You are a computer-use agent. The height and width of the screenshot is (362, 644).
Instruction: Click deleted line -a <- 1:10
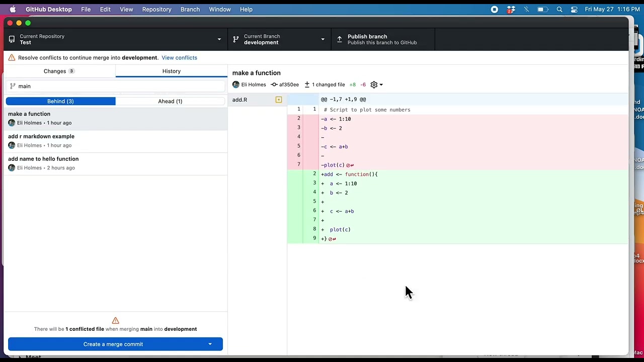point(336,119)
